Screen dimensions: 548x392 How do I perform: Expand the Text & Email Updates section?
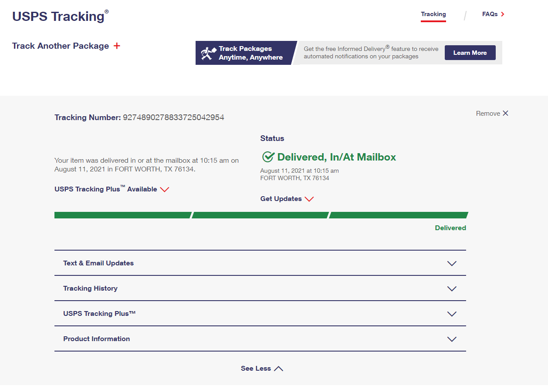click(452, 263)
